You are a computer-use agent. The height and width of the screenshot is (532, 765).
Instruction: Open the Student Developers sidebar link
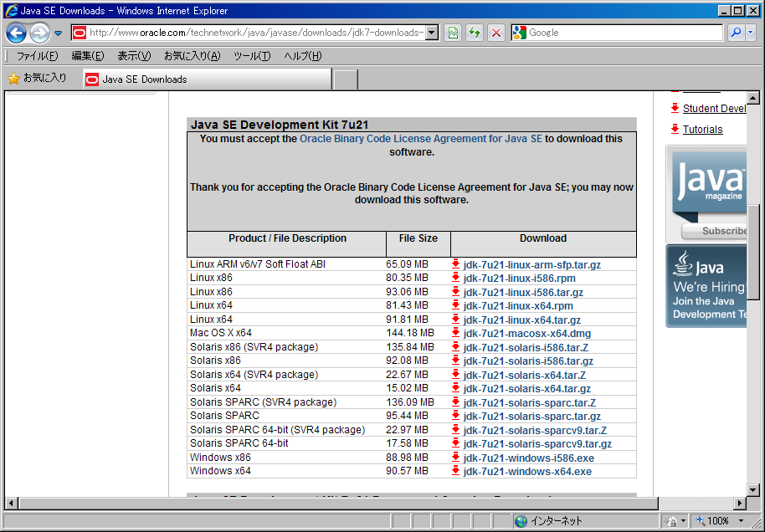pos(714,108)
